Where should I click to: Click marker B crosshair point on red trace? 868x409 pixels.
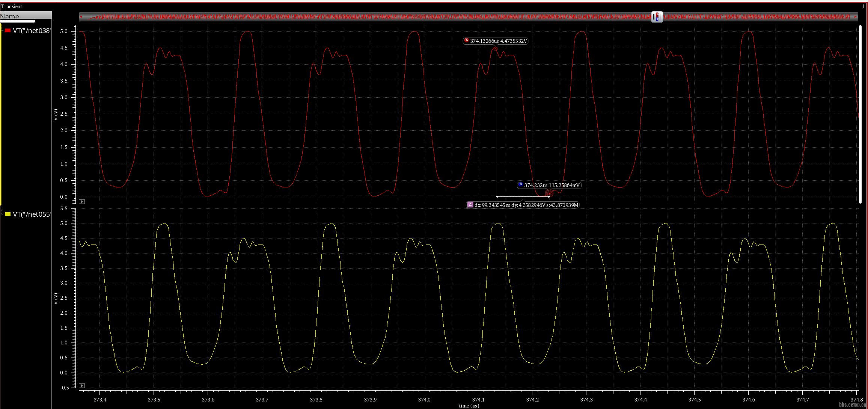tap(549, 193)
